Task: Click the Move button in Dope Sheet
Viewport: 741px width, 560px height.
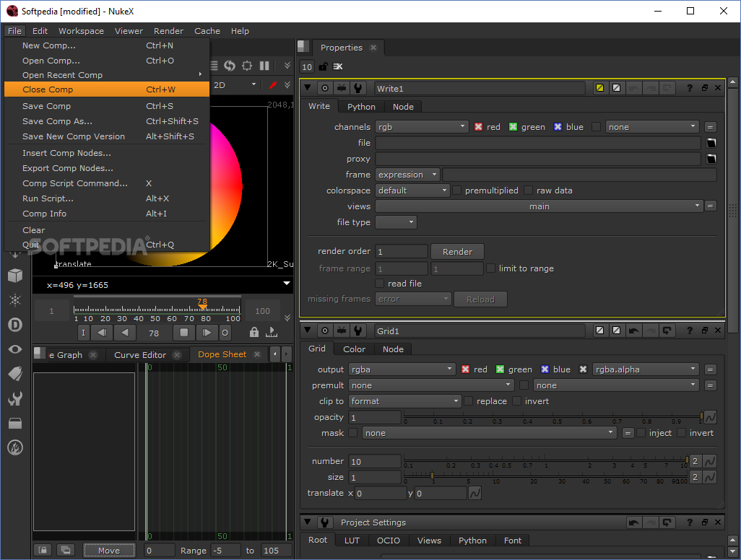Action: (x=109, y=550)
